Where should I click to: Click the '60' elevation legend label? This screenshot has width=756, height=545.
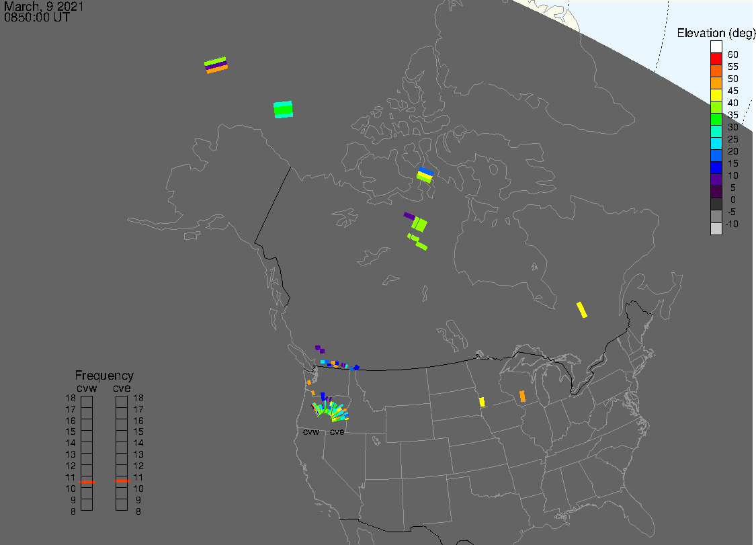click(733, 54)
